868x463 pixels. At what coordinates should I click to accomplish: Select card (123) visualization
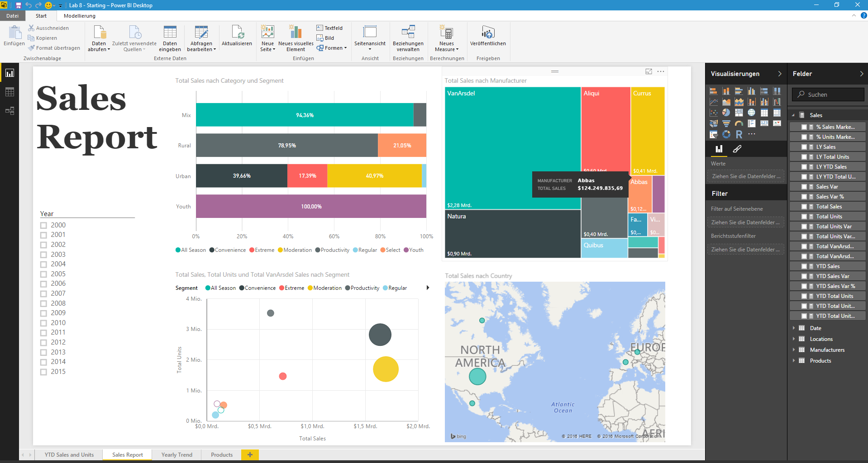click(x=764, y=123)
